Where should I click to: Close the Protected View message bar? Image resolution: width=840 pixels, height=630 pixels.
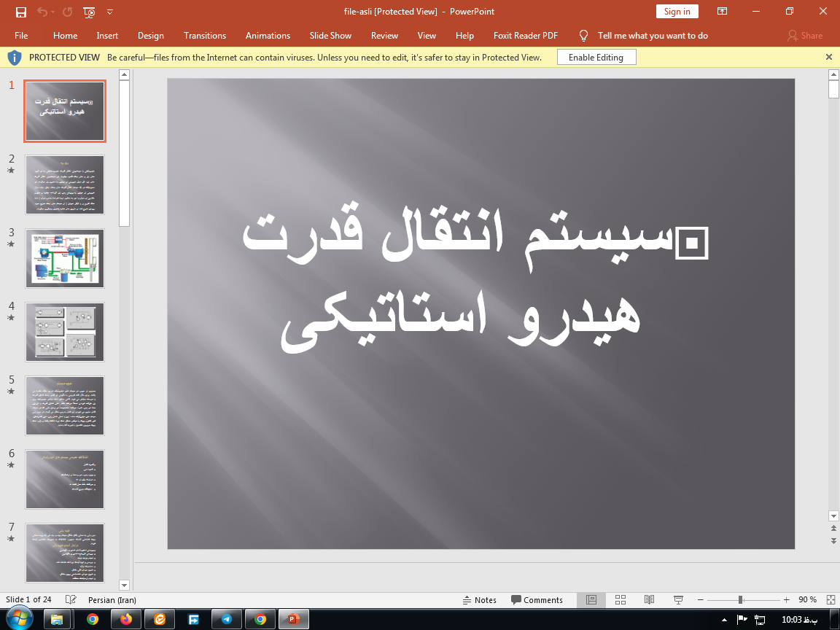[829, 57]
